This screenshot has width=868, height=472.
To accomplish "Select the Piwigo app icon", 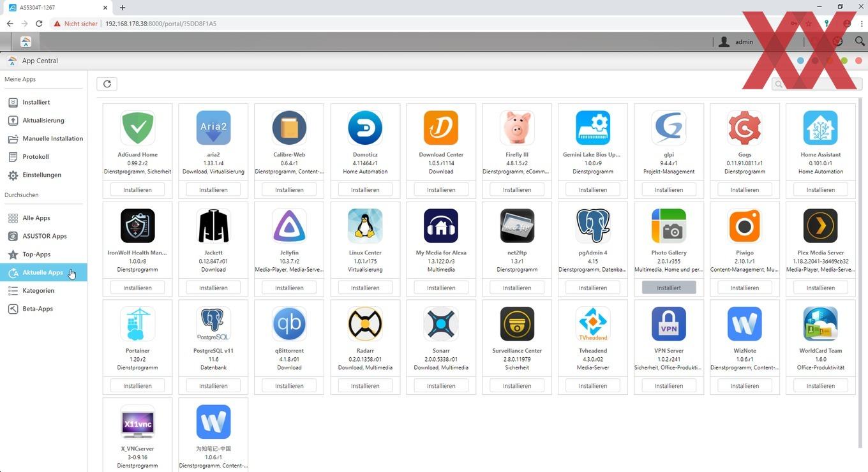I will click(745, 226).
